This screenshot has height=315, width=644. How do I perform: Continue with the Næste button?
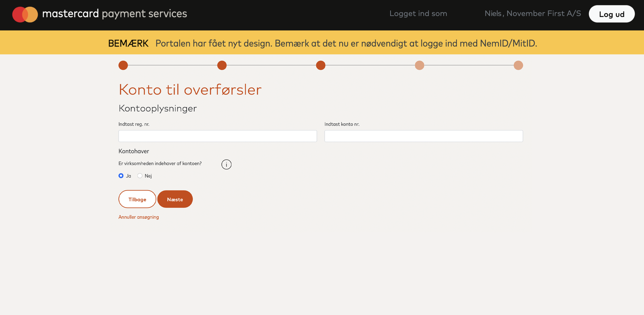click(x=175, y=199)
